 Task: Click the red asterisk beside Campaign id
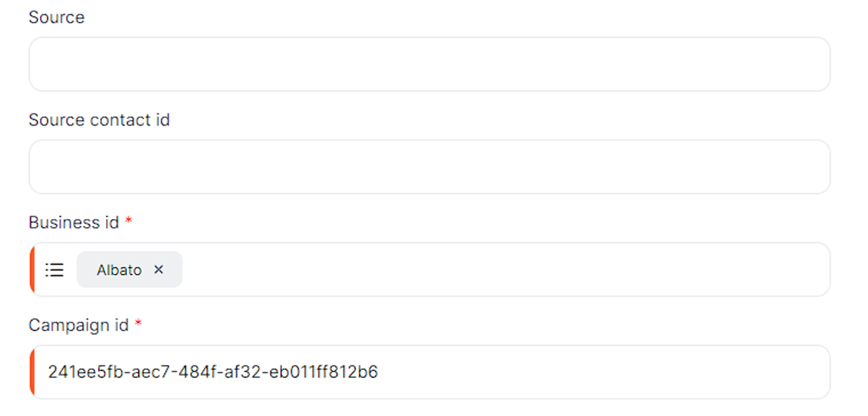coord(138,325)
